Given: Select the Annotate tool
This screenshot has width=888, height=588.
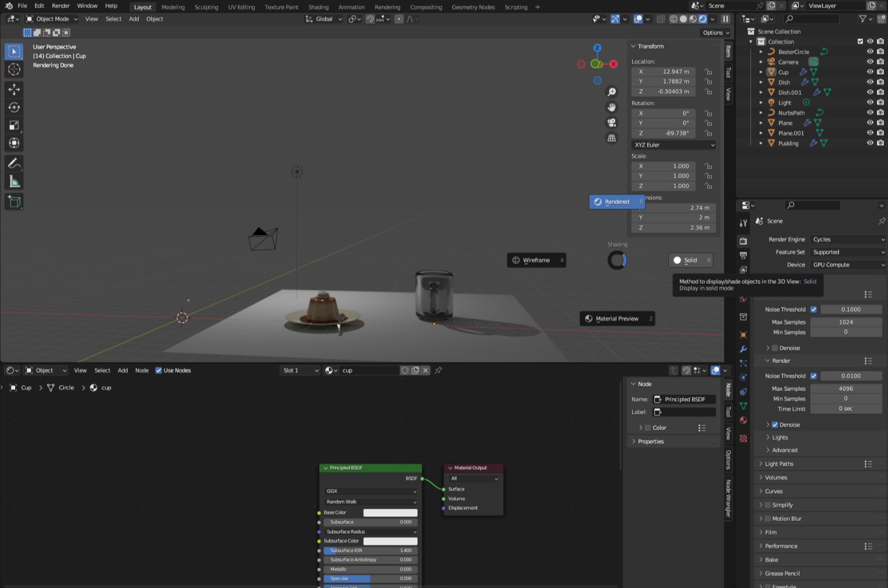Looking at the screenshot, I should [14, 164].
